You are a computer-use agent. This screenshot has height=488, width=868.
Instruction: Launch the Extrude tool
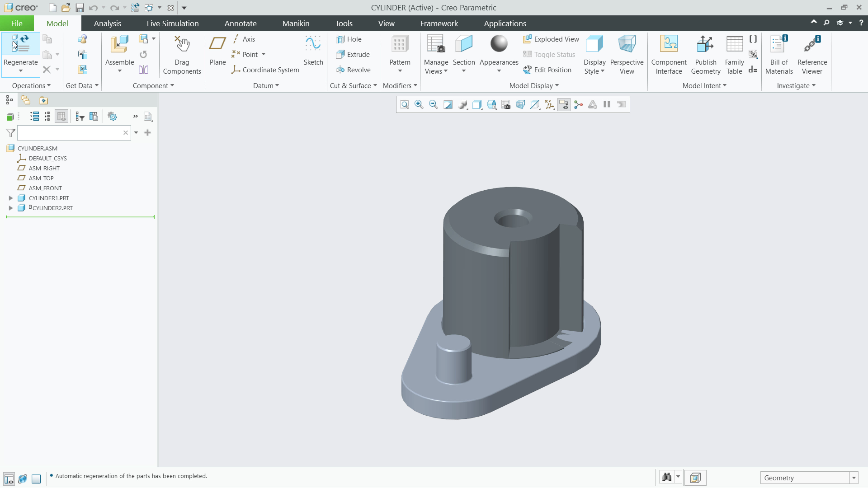coord(354,54)
